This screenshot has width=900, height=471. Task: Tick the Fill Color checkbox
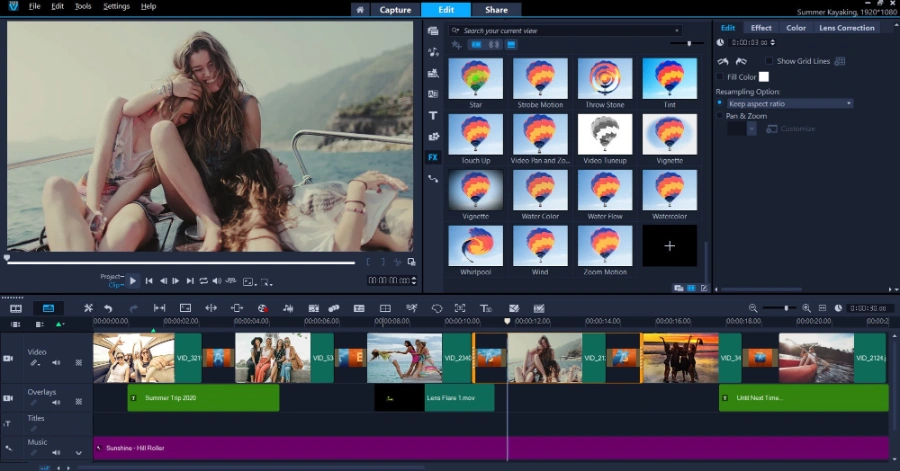tap(720, 76)
